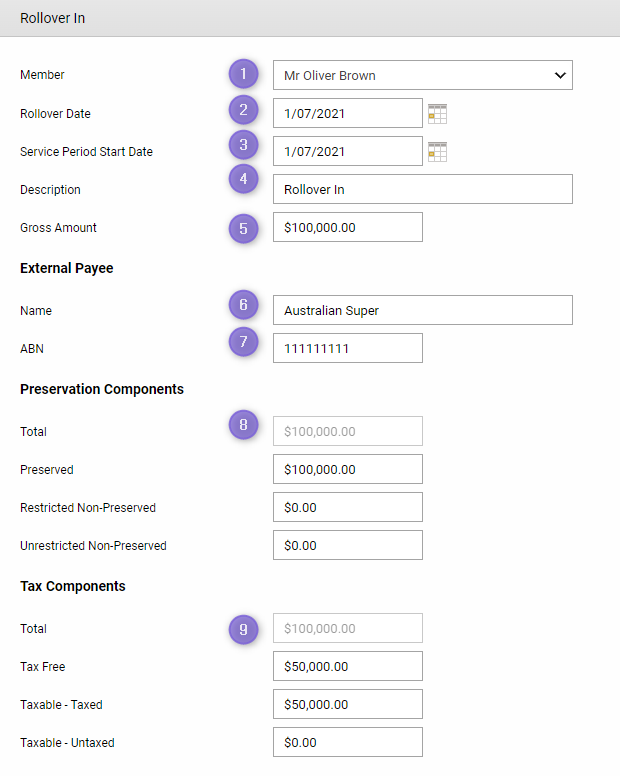Open the Service Period Start Date calendar
The width and height of the screenshot is (620, 776).
click(437, 152)
